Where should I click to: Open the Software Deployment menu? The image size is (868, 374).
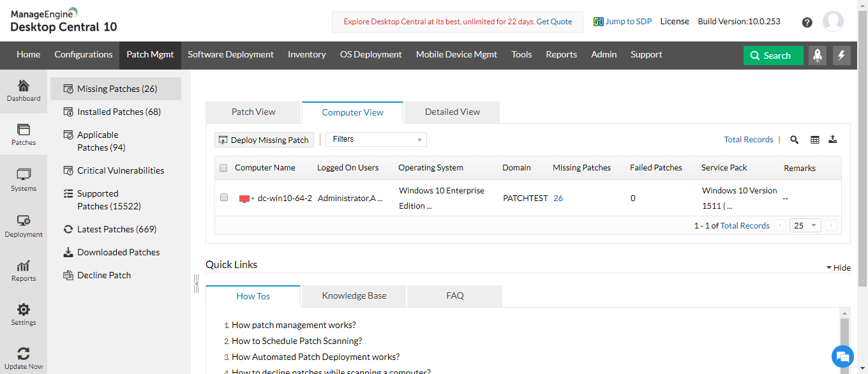pyautogui.click(x=230, y=55)
